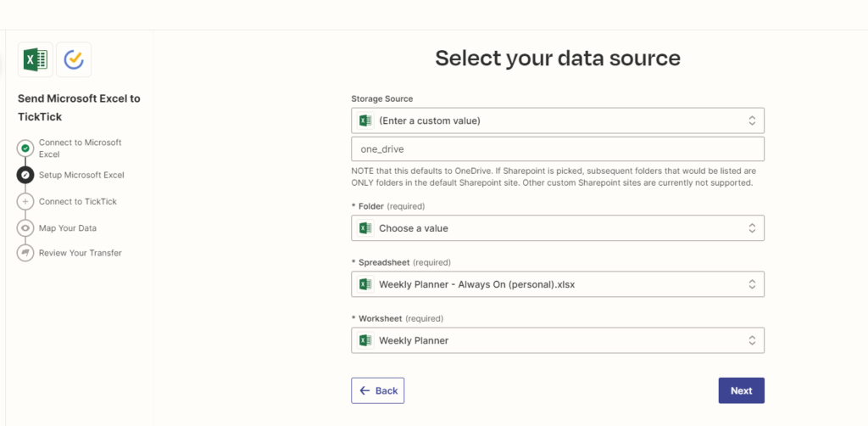Click the Review Your Transfer step icon
Screen dimensions: 868x426
click(x=25, y=253)
